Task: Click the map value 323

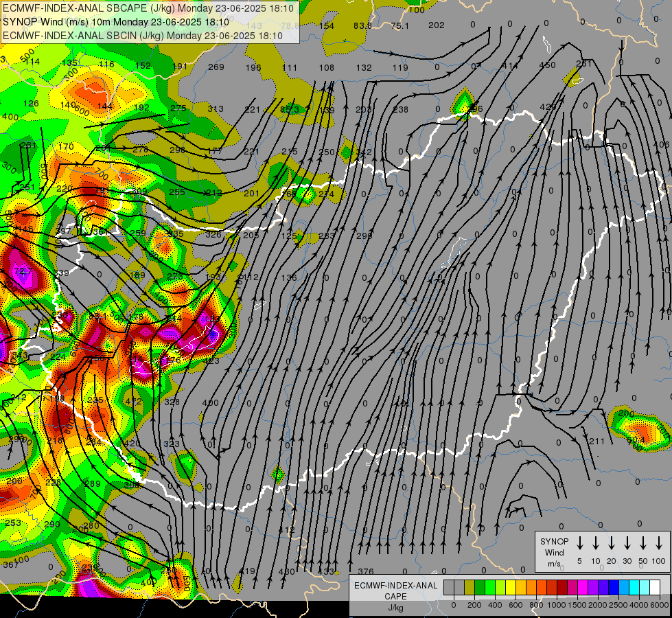Action: click(172, 444)
